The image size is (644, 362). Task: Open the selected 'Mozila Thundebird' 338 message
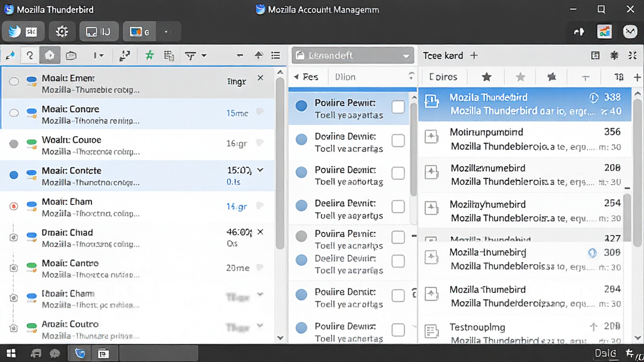pos(525,104)
